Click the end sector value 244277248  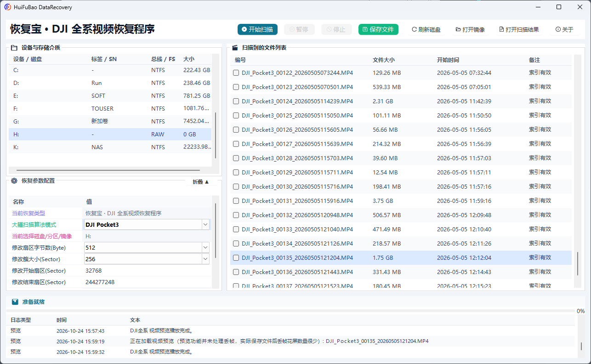click(x=100, y=282)
